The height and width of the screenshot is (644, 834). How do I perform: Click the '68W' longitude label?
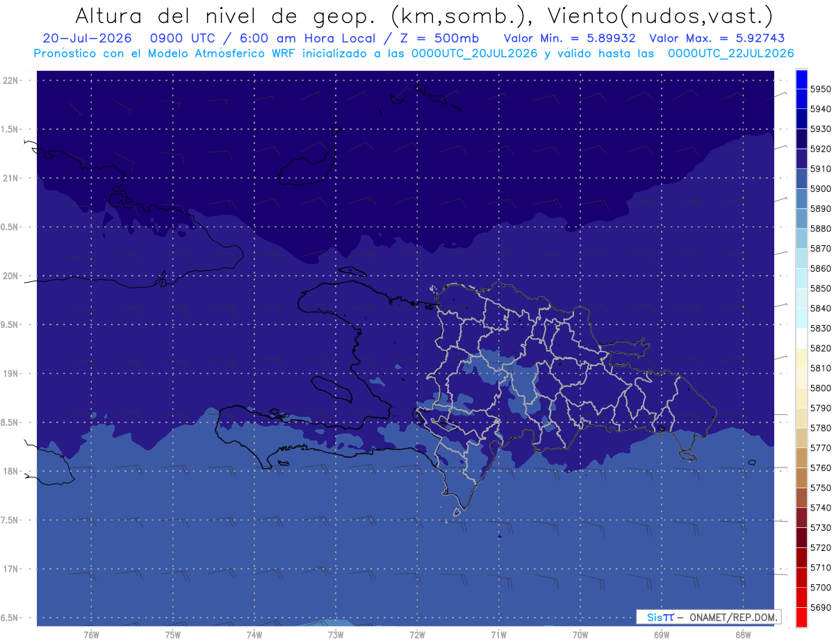pos(743,635)
